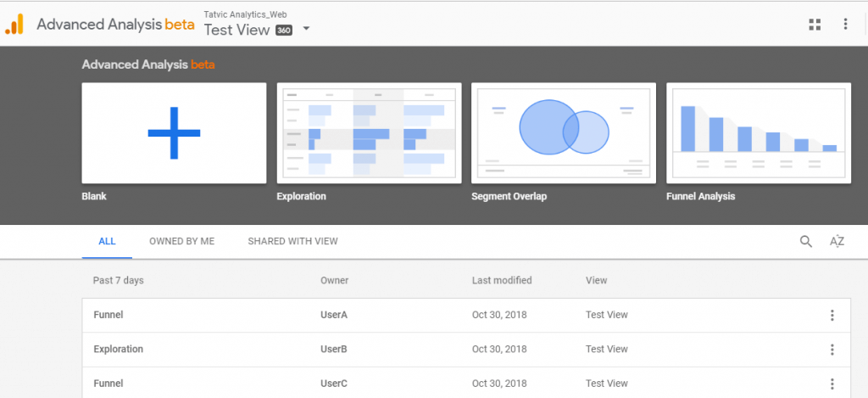Click the Google Analytics logo icon
This screenshot has width=868, height=398.
[x=14, y=25]
